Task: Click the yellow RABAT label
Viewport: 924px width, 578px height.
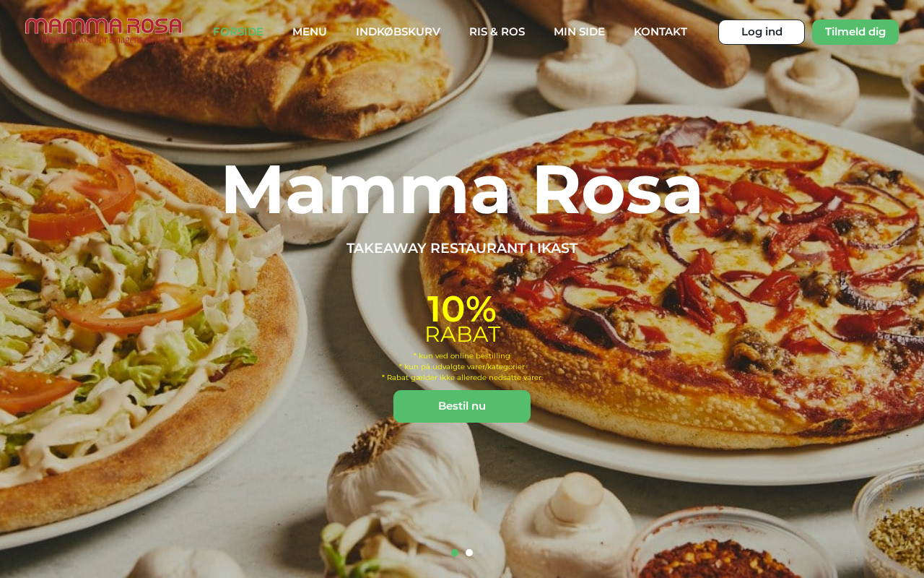Action: pyautogui.click(x=462, y=335)
